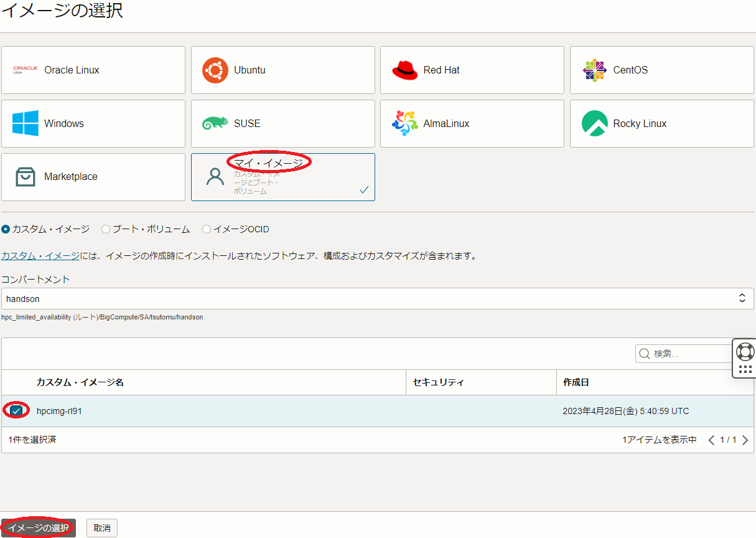
Task: Click the 取消 cancel button
Action: click(102, 528)
